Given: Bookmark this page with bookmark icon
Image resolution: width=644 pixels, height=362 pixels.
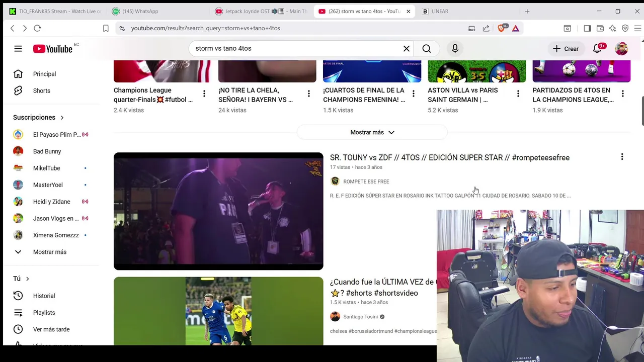Looking at the screenshot, I should [106, 28].
